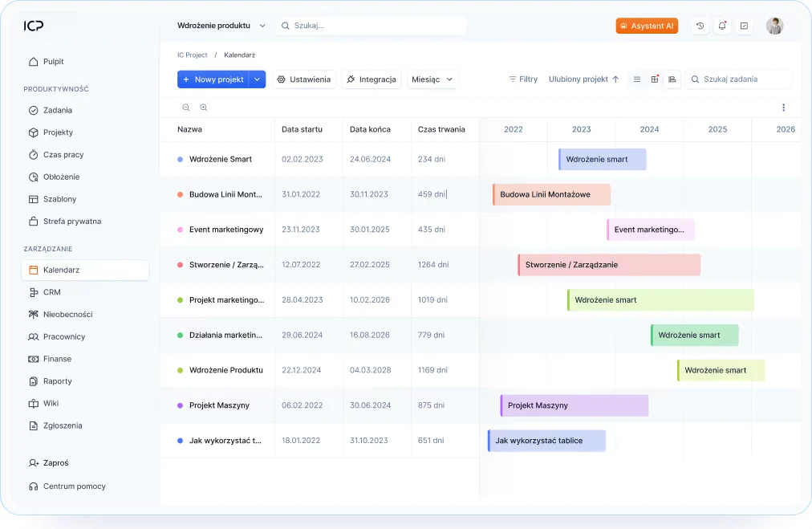Screen dimensions: 812x529
Task: Click the 18.01.2022 start date cell
Action: click(301, 441)
